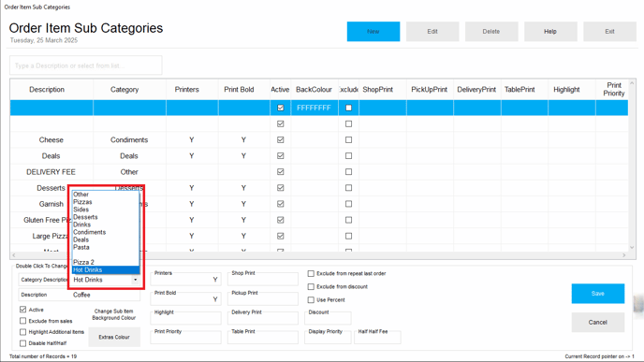Select the DELIVERY FEE row description
Image resolution: width=644 pixels, height=362 pixels.
[x=51, y=172]
